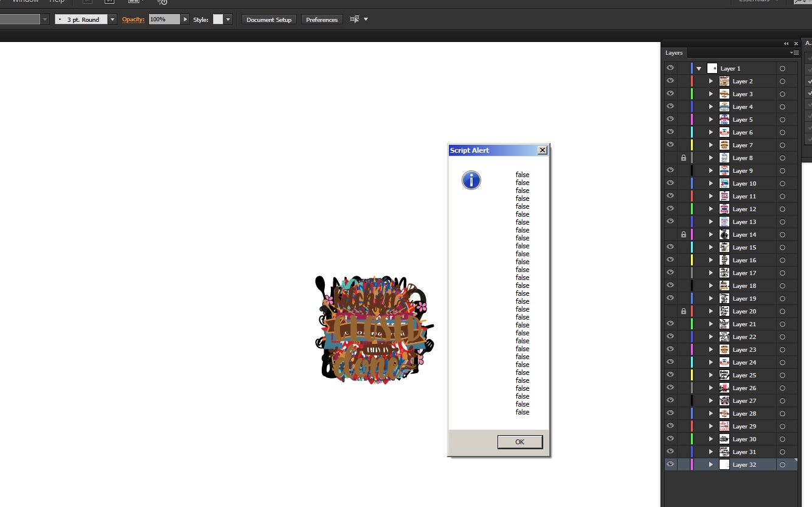Toggle Layer 13 visibility
Viewport: 812px width, 507px height.
pyautogui.click(x=670, y=222)
